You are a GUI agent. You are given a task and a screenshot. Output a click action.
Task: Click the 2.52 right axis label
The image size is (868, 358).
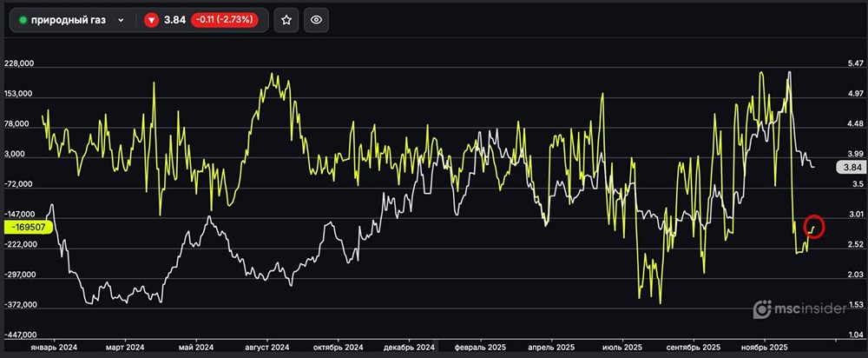pos(855,245)
